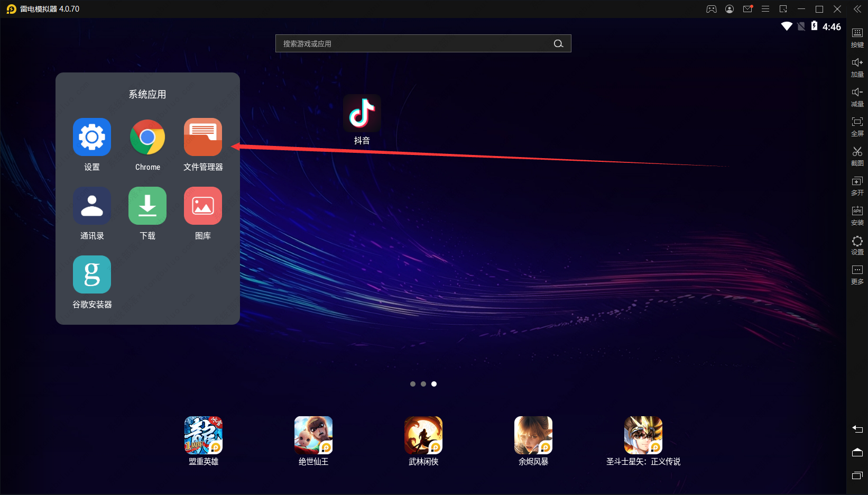Collapse the right sidebar with double chevron
Viewport: 868px width, 495px height.
click(857, 9)
